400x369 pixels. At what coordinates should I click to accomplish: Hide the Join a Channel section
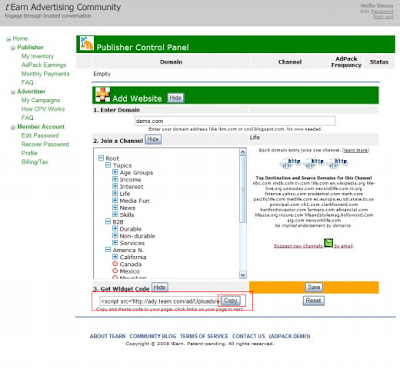click(153, 139)
